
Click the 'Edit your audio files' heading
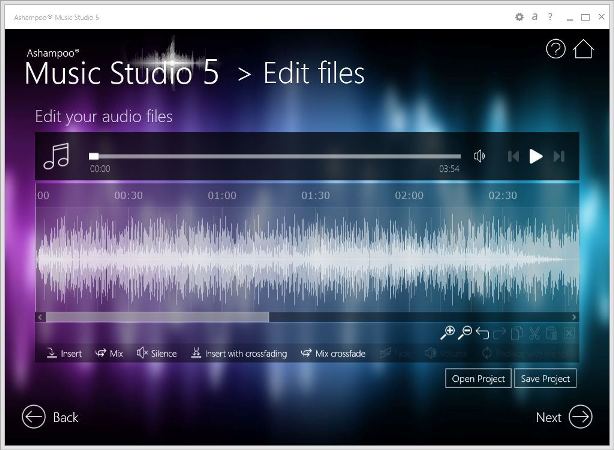tap(104, 116)
